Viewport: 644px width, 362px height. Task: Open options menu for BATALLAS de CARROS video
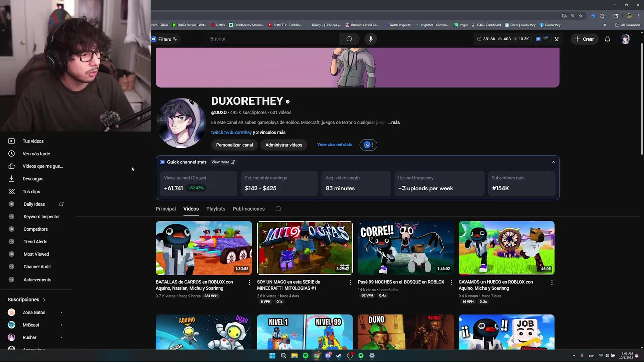point(249,283)
